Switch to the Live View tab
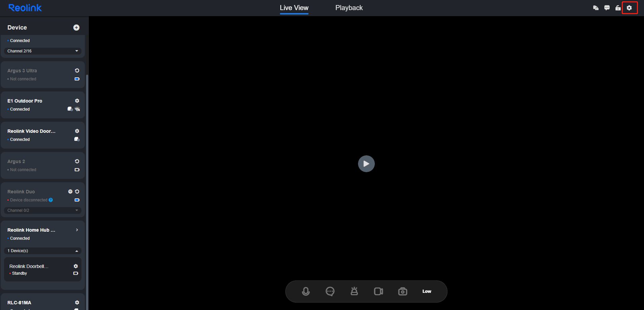644x310 pixels. coord(294,8)
